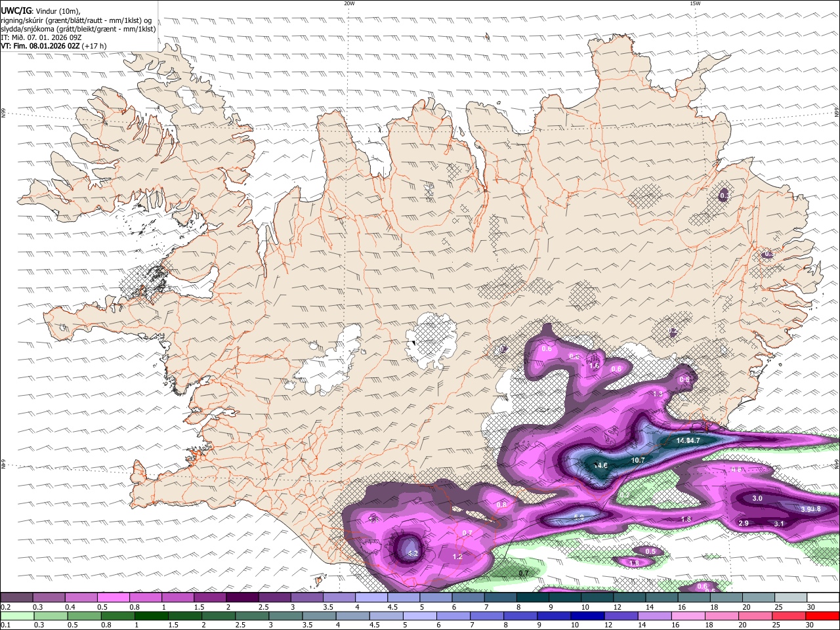
Task: Select the '30' label in the lower legend row
Action: point(811,625)
